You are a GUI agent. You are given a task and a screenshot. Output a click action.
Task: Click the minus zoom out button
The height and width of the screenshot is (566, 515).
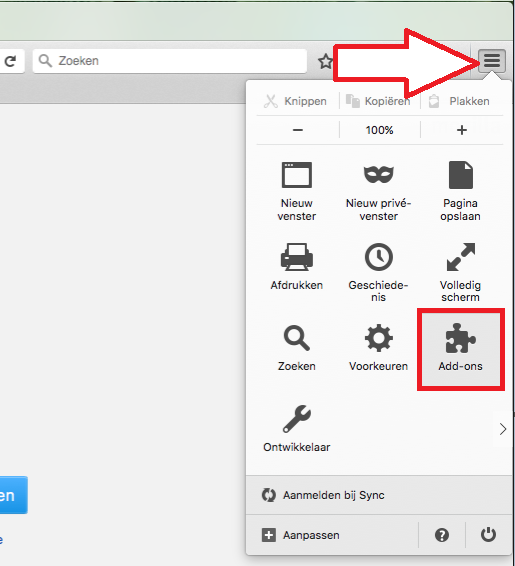298,130
